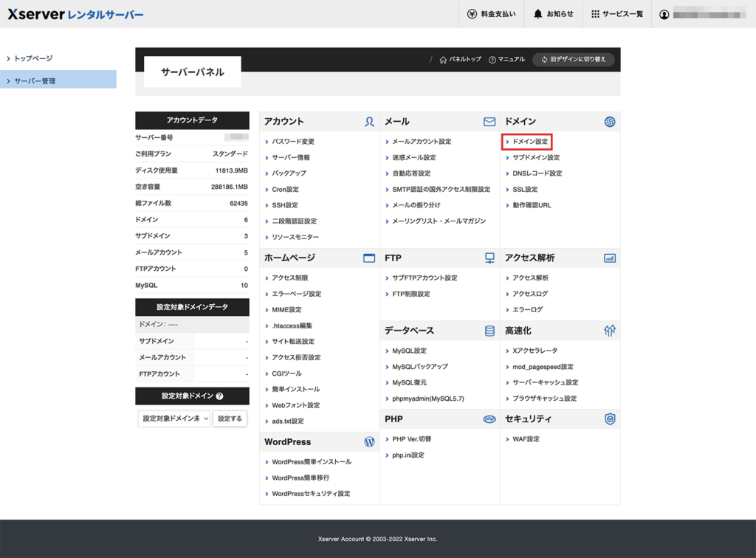756x558 pixels.
Task: Click the FTP computer icon
Action: coord(489,258)
